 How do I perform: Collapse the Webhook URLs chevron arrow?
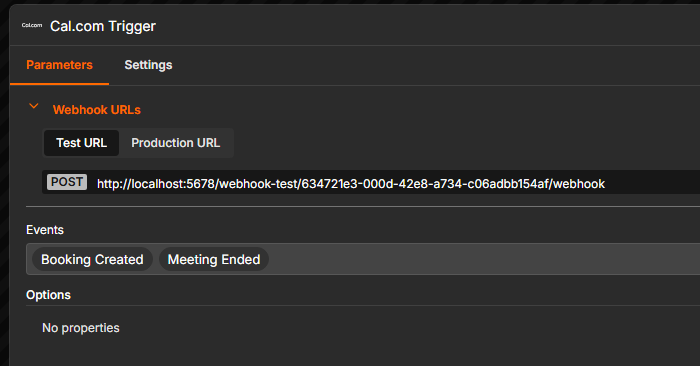pos(33,106)
